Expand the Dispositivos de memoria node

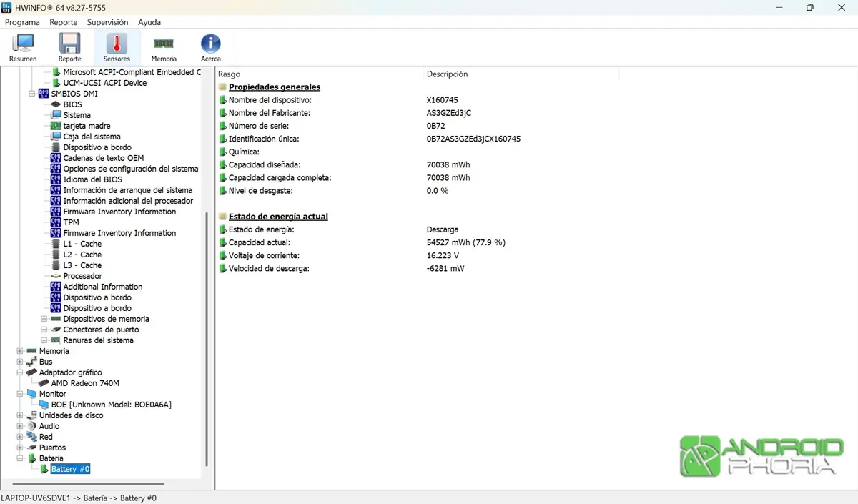pyautogui.click(x=44, y=319)
